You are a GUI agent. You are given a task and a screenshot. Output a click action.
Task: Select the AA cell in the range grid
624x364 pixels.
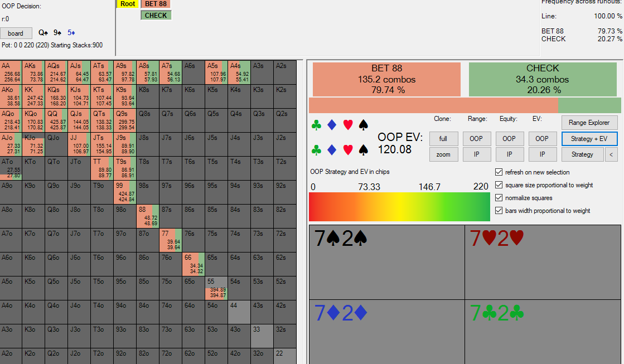pos(11,72)
